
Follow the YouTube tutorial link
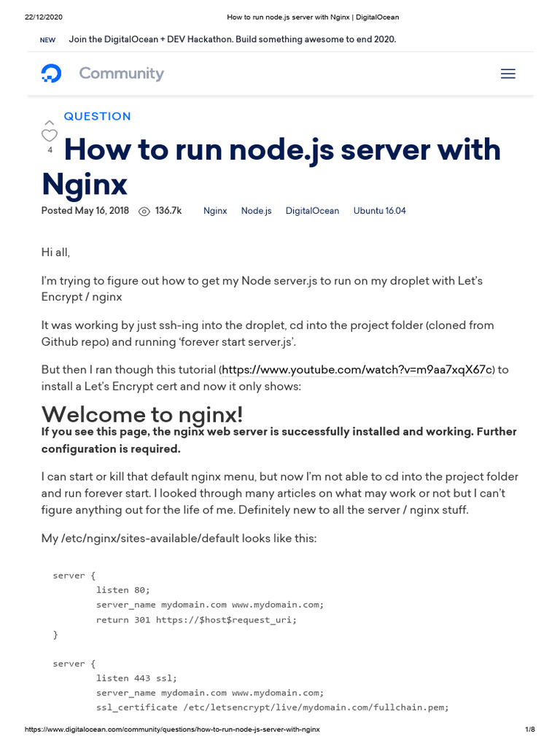pyautogui.click(x=357, y=370)
